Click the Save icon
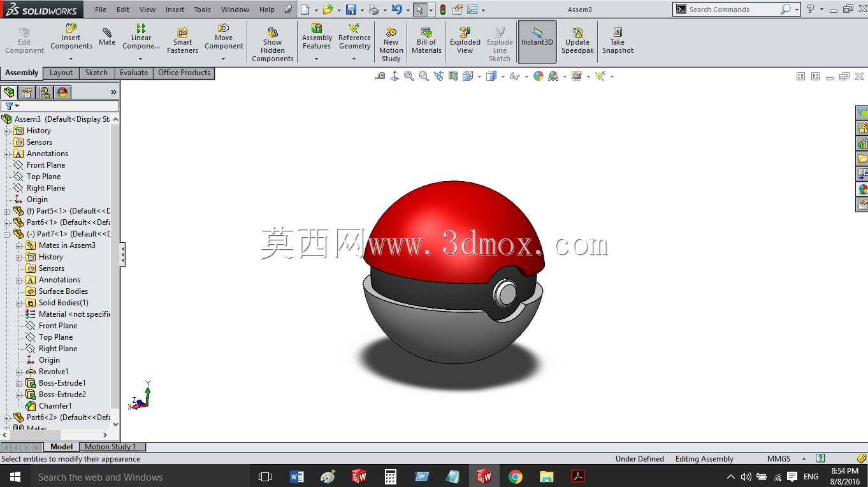Image resolution: width=868 pixels, height=487 pixels. pos(351,10)
